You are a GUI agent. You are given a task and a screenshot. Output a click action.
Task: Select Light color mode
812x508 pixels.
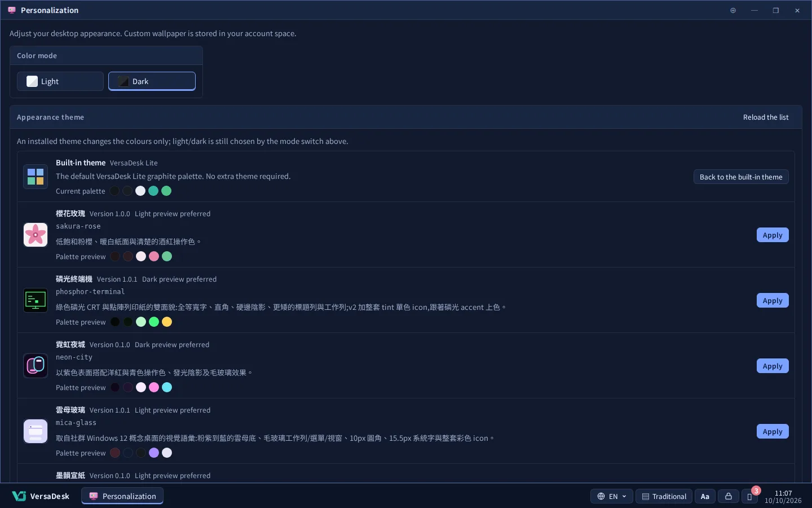click(60, 81)
